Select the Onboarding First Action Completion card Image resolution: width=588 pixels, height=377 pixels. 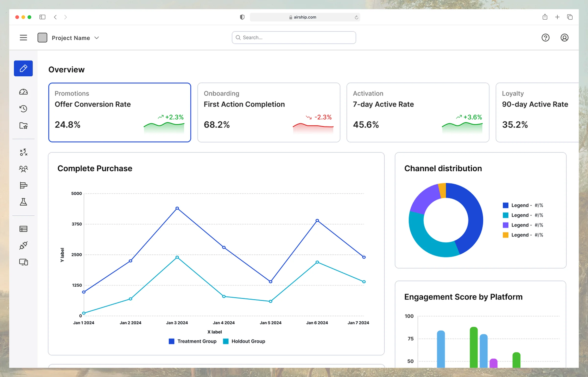coord(269,112)
